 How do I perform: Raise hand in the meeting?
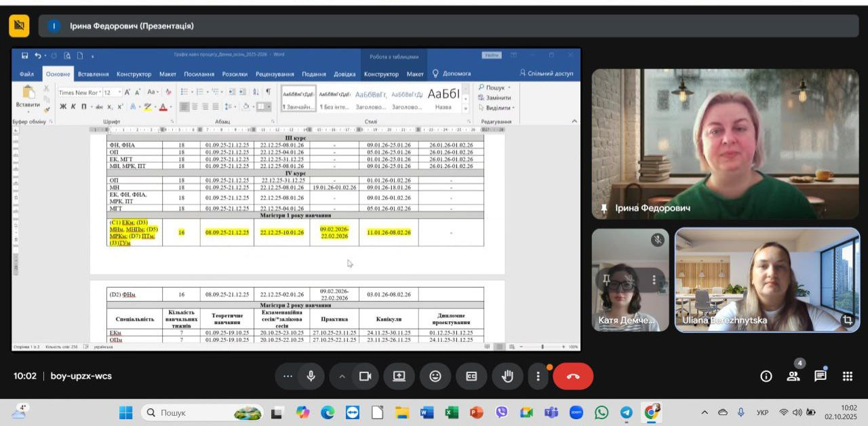(507, 376)
